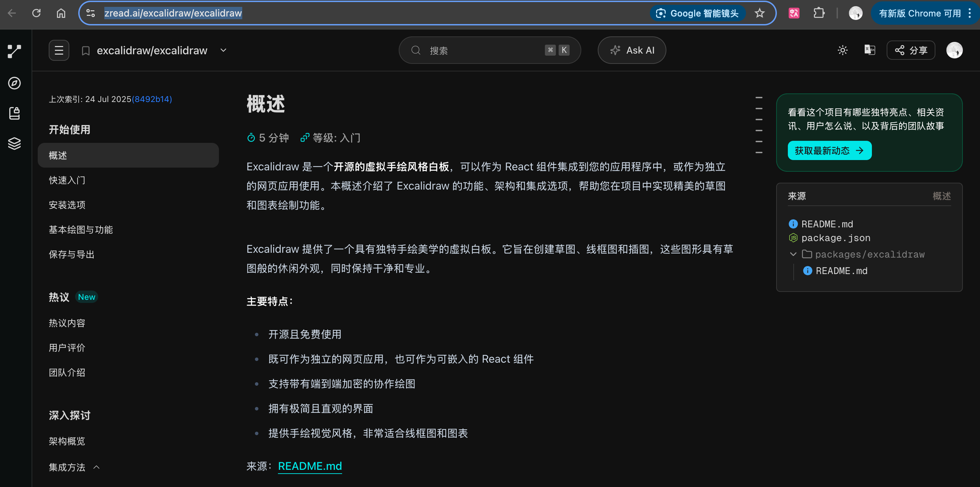The width and height of the screenshot is (980, 487).
Task: Switch page language using the translate icon
Action: pyautogui.click(x=870, y=50)
